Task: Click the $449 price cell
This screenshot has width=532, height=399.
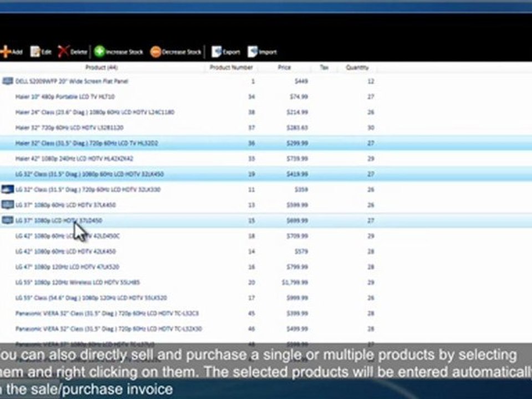Action: pyautogui.click(x=301, y=81)
